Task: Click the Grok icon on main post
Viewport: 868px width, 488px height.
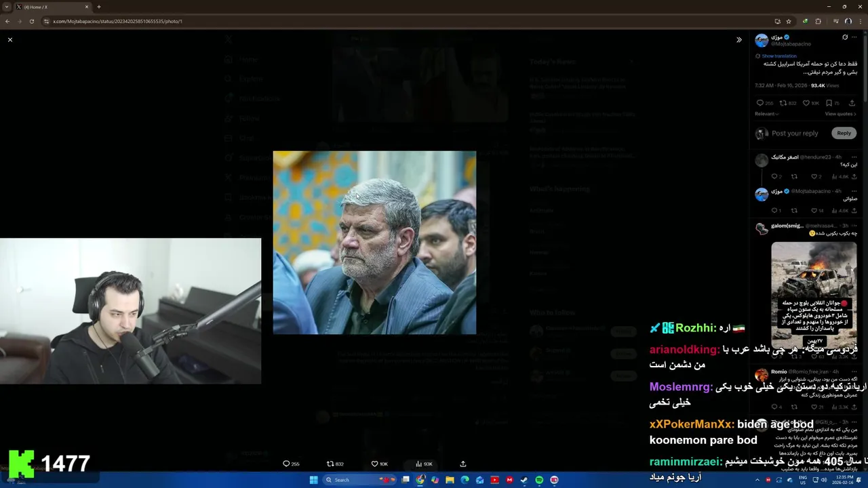Action: tap(845, 37)
